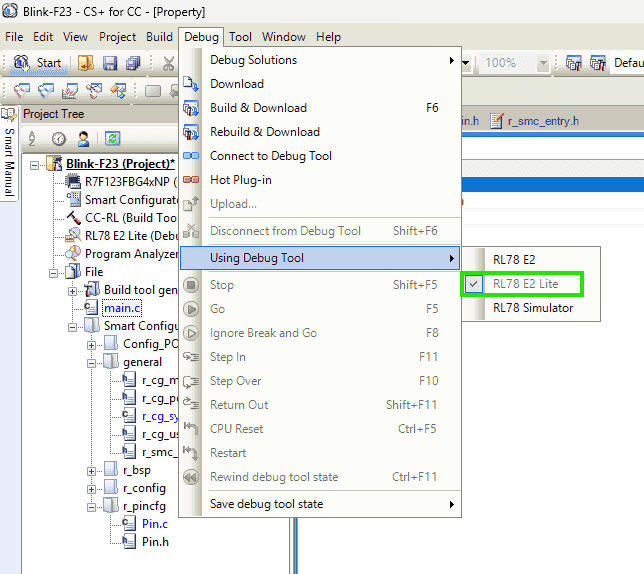644x574 pixels.
Task: Select main.c in the Project Tree
Action: [x=122, y=308]
